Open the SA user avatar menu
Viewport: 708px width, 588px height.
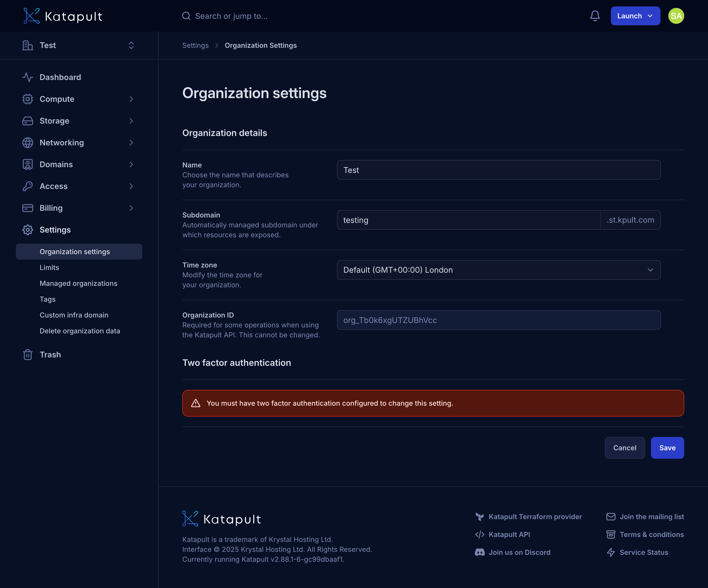(676, 16)
